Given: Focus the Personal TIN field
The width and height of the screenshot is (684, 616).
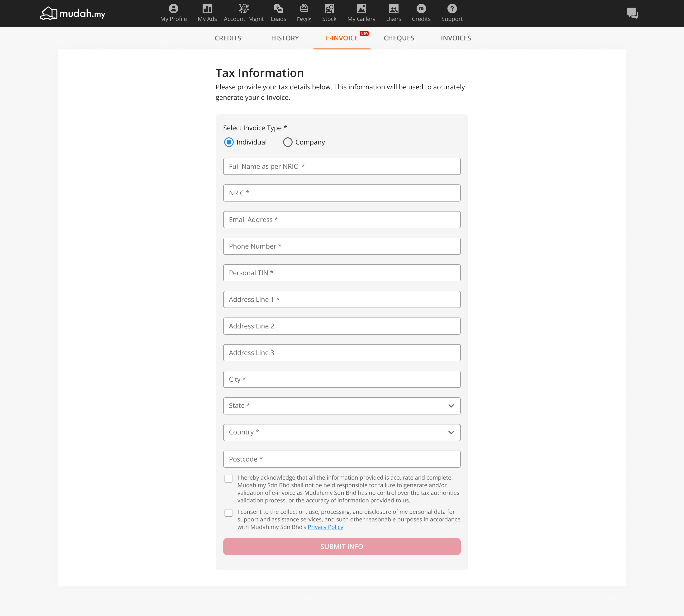Looking at the screenshot, I should click(x=342, y=273).
